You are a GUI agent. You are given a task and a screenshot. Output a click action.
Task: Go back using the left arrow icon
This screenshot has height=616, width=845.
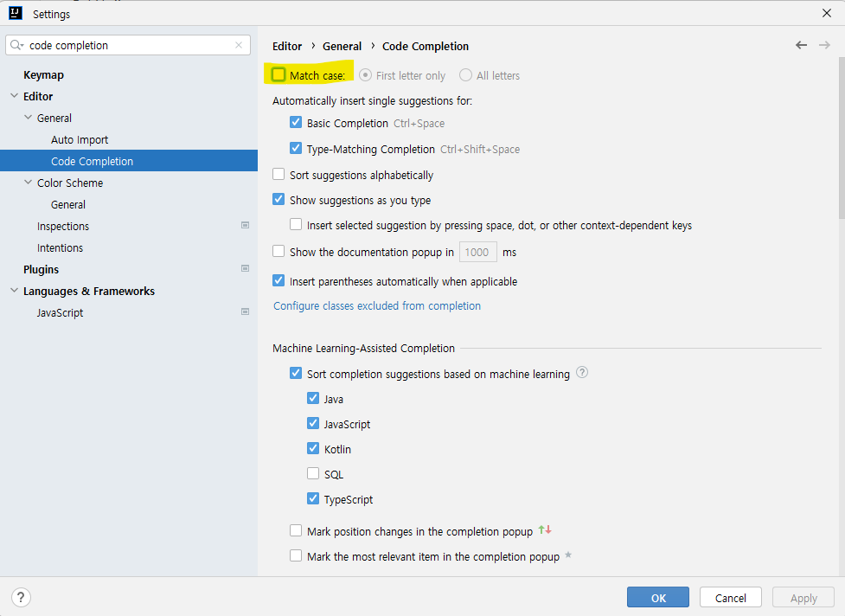click(x=802, y=45)
